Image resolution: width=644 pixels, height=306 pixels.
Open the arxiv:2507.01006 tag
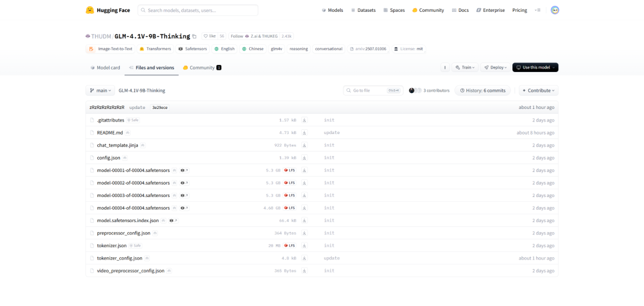coord(368,49)
